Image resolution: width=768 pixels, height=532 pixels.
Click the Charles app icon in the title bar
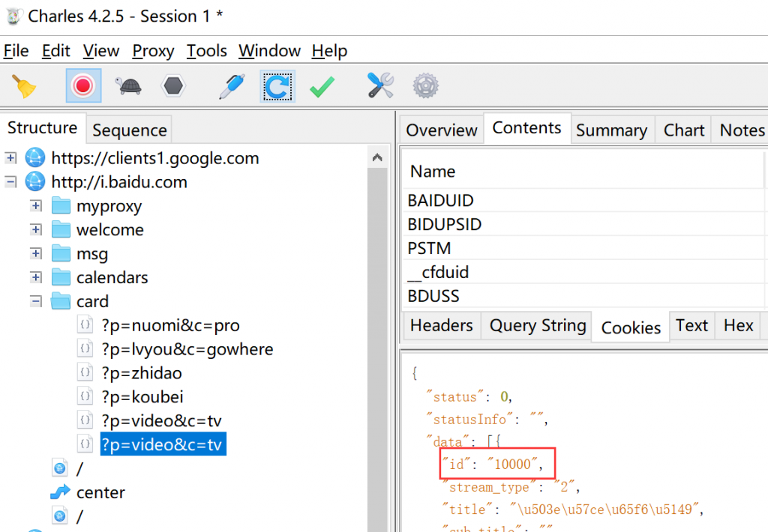point(13,16)
